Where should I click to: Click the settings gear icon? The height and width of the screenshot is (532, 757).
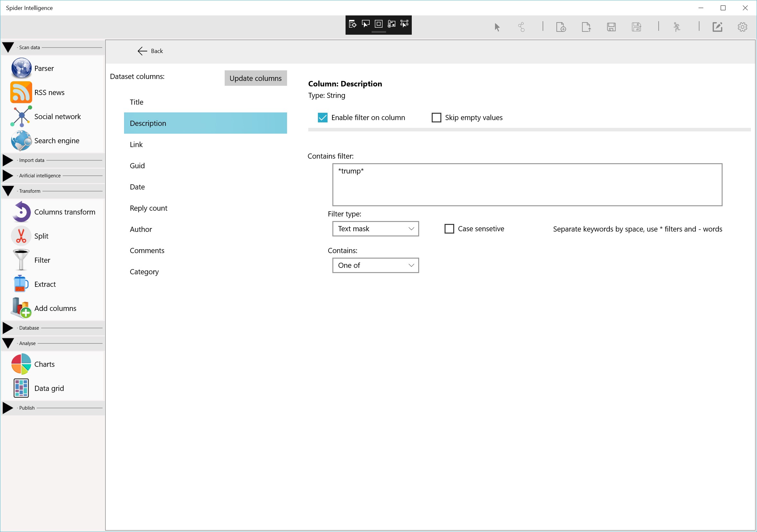point(742,27)
